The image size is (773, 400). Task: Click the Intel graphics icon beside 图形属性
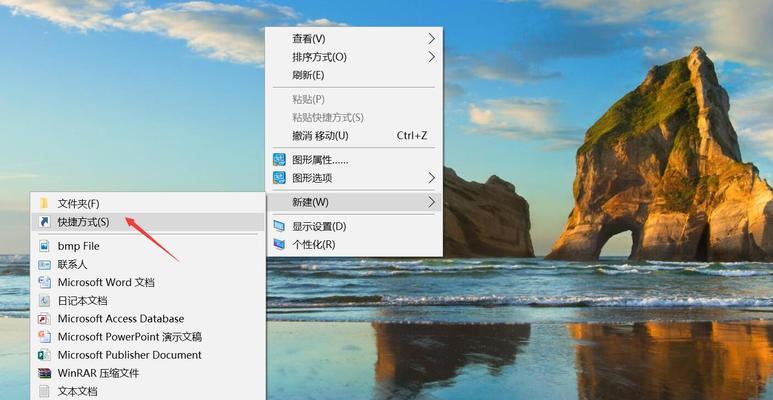pyautogui.click(x=280, y=159)
